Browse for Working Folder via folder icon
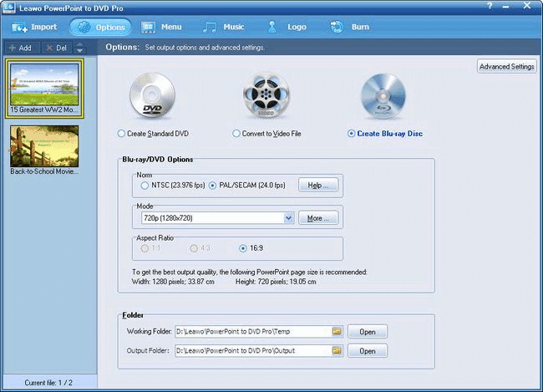This screenshot has width=543, height=392. click(337, 332)
